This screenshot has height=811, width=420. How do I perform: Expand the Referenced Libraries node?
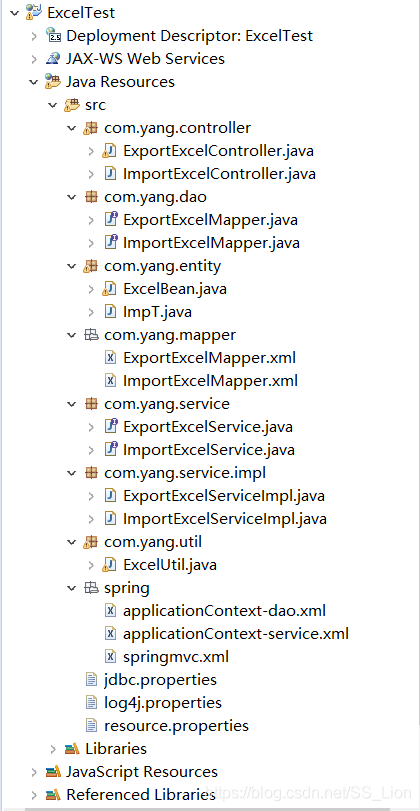[x=34, y=794]
